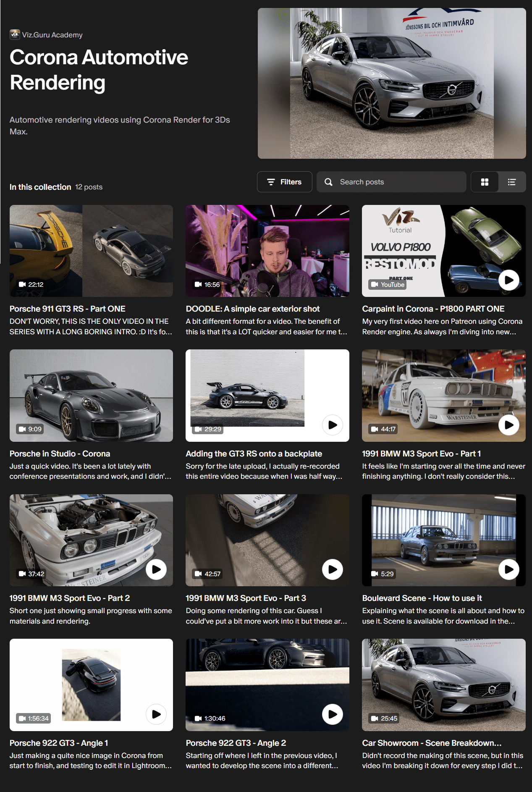Play Adding the GT3 RS onto a backplate
This screenshot has height=792, width=532.
coord(333,425)
